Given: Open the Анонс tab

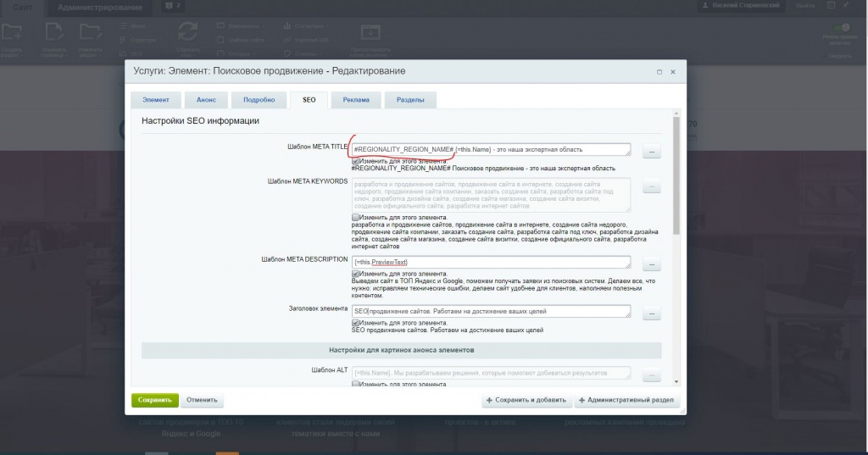Looking at the screenshot, I should tap(200, 100).
